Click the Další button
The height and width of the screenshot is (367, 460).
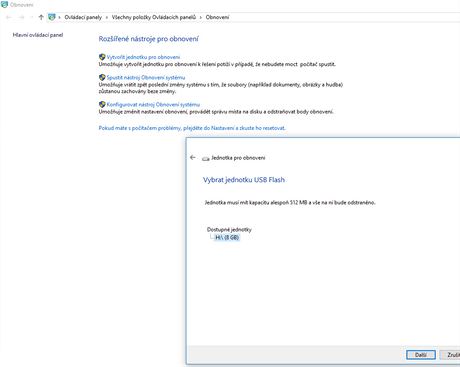tap(421, 355)
